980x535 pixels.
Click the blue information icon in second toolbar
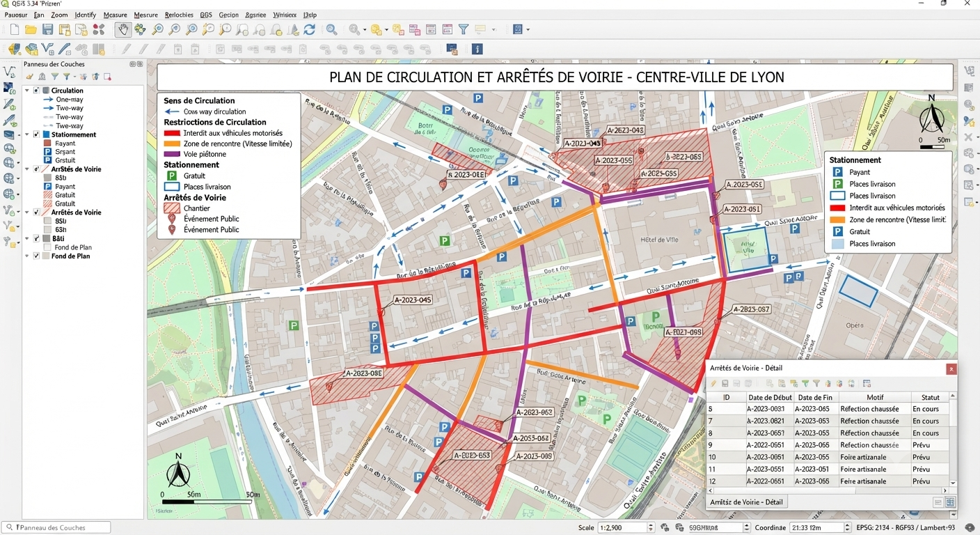[x=477, y=49]
